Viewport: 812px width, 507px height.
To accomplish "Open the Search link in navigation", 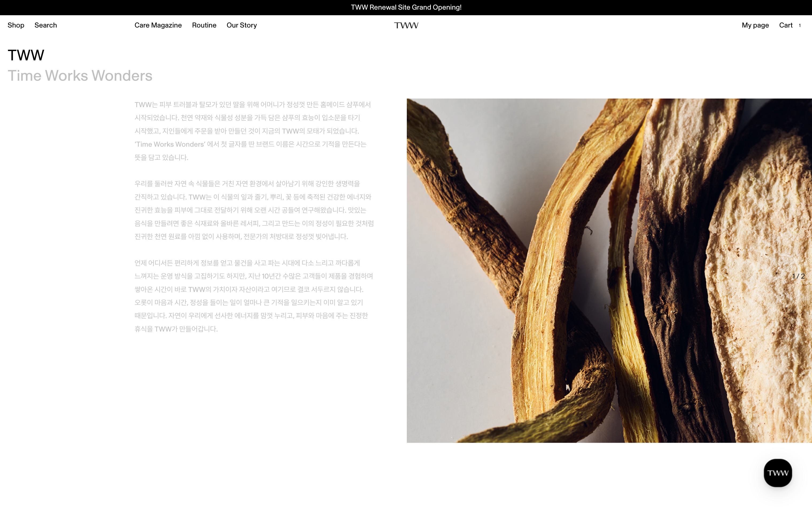I will (46, 25).
